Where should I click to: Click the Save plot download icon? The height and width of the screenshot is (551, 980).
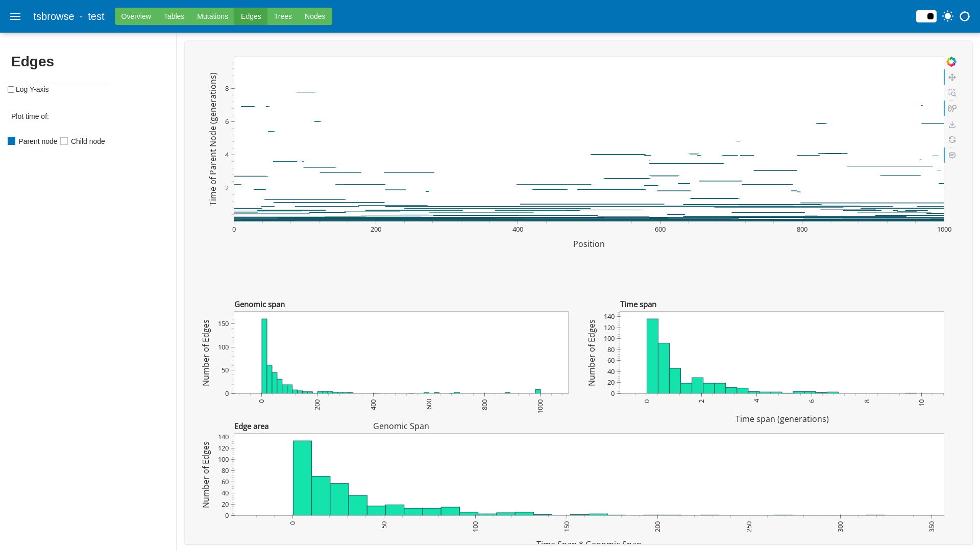pos(952,124)
